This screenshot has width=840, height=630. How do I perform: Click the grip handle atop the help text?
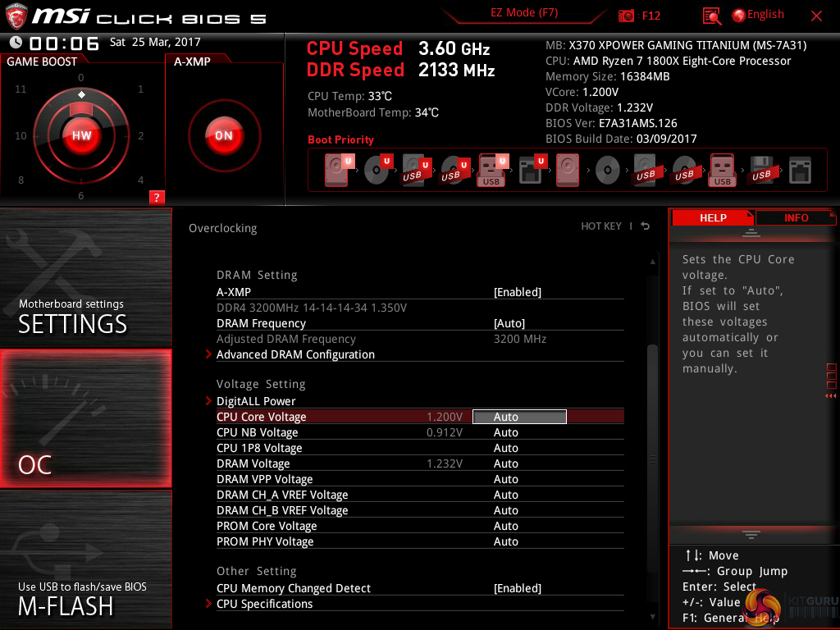click(751, 233)
